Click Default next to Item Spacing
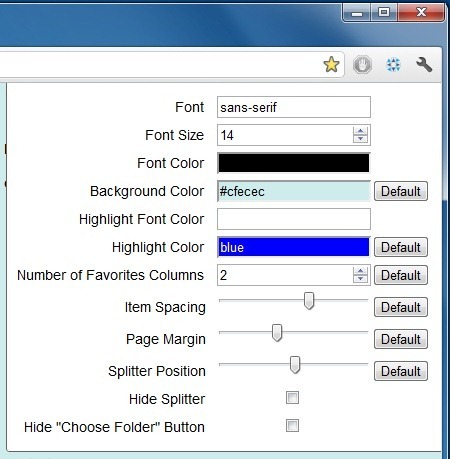Screen dimensions: 450x459 click(401, 307)
